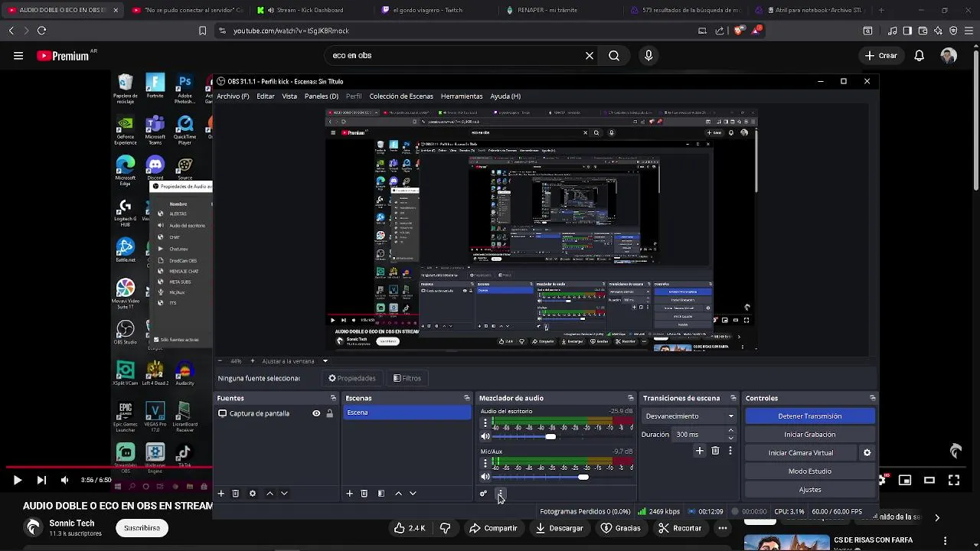Click YouTube voice search microphone

[648, 56]
